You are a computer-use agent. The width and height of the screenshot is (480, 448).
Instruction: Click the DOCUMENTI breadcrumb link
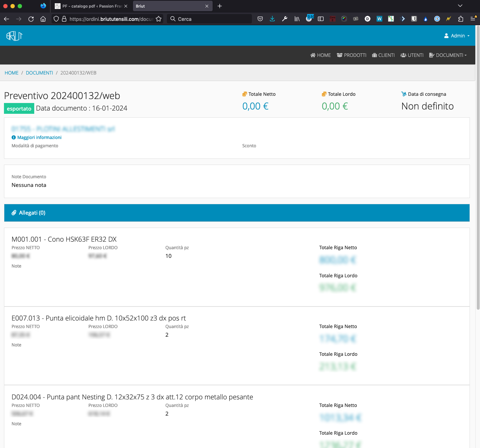tap(39, 73)
